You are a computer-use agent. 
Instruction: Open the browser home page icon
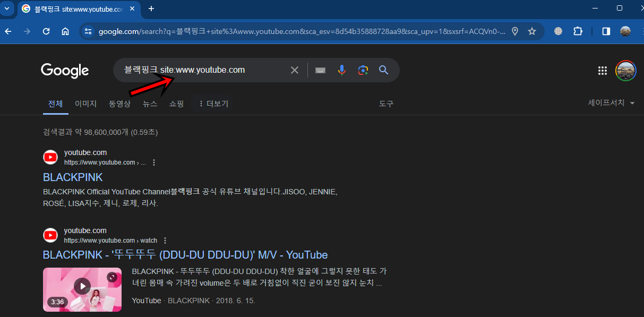coord(65,31)
